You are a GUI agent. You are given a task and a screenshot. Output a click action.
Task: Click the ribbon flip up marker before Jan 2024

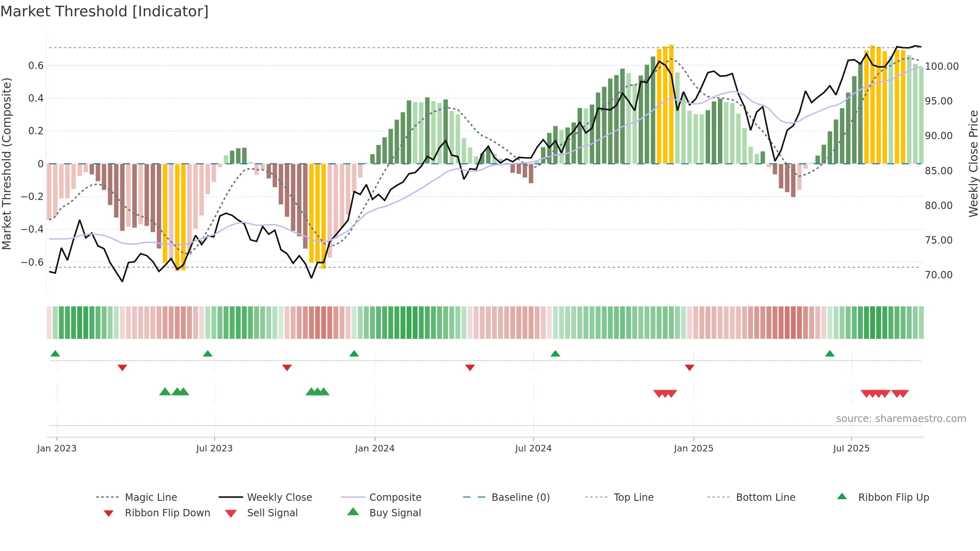(354, 353)
